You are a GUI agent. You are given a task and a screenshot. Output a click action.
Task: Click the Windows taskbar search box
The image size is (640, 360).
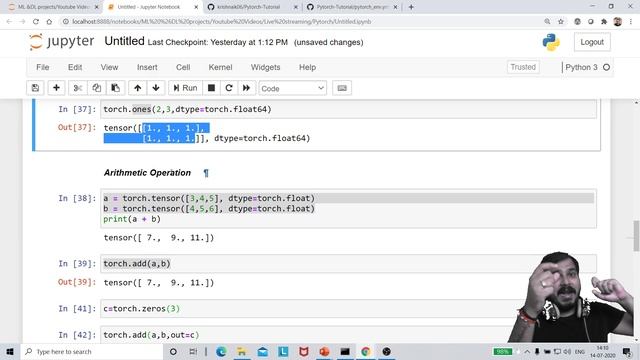(92, 351)
